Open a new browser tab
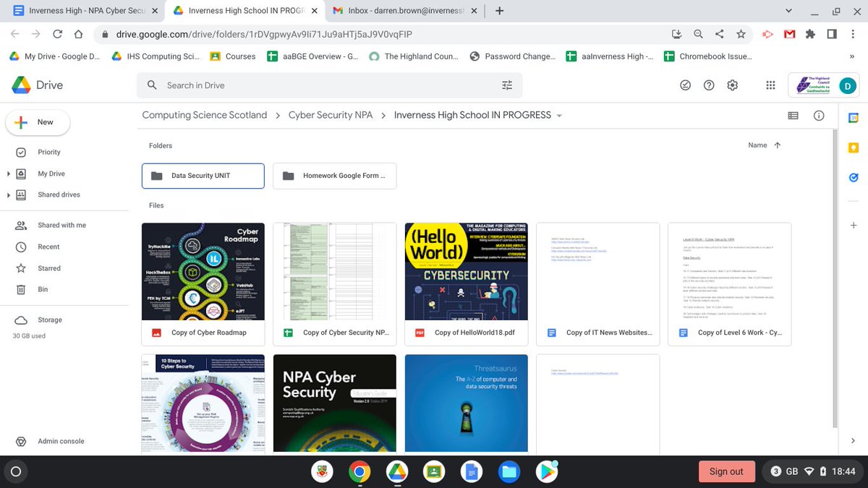Screen dimensions: 868x488 tap(499, 11)
